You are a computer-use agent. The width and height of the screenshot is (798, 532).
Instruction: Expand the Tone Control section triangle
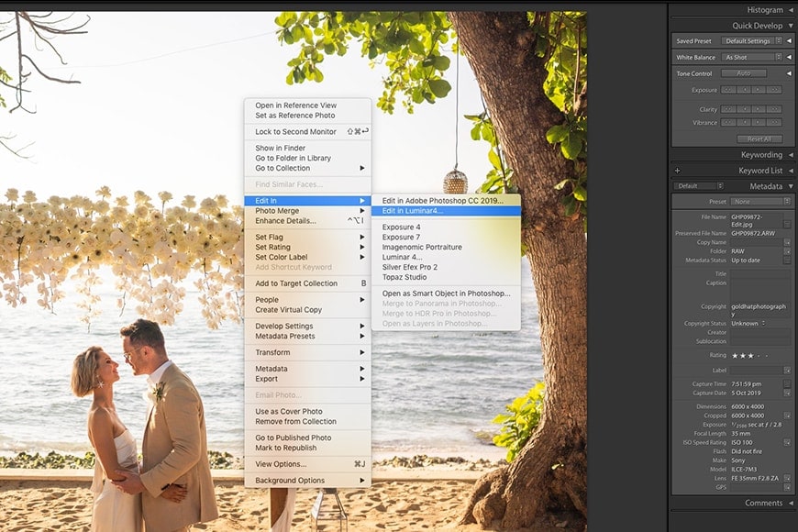(790, 73)
